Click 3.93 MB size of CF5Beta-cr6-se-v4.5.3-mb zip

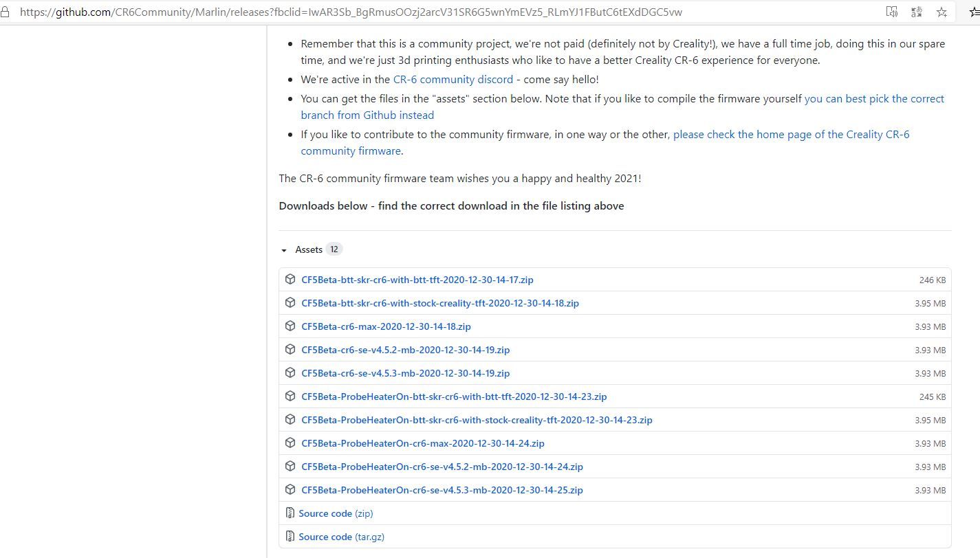tap(930, 373)
